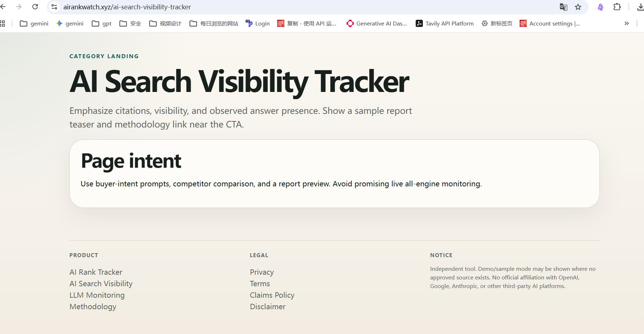
Task: Open the extensions puzzle icon
Action: click(617, 7)
